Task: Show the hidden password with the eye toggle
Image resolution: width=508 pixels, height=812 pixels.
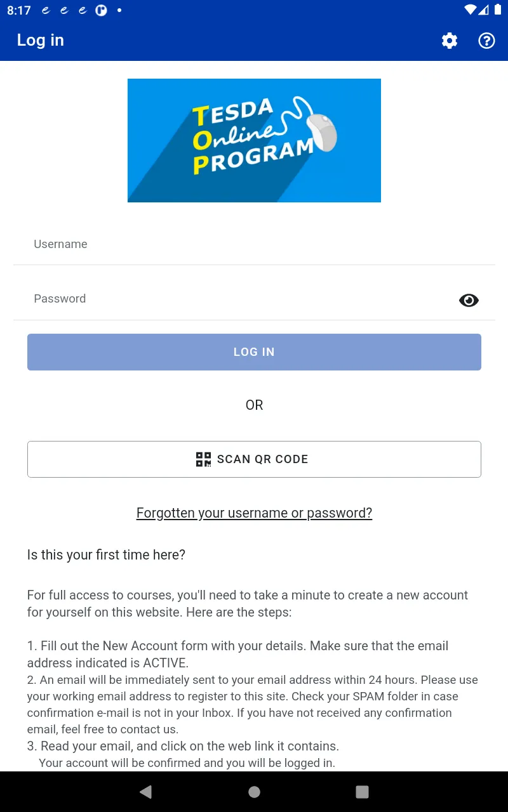Action: (x=469, y=300)
